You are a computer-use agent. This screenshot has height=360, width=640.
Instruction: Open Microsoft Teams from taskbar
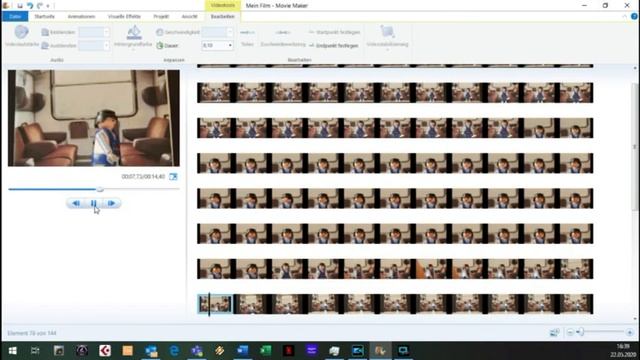click(197, 351)
